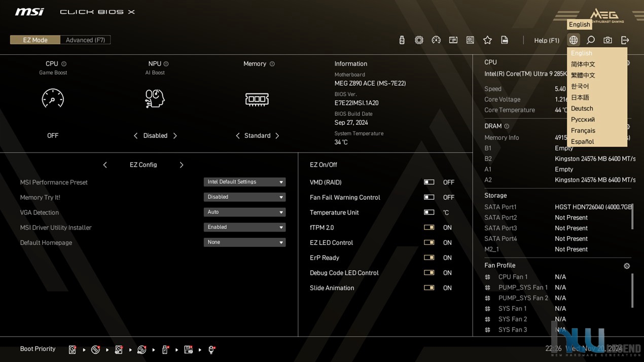The height and width of the screenshot is (362, 644).
Task: Open Default Homepage dropdown
Action: pyautogui.click(x=244, y=242)
